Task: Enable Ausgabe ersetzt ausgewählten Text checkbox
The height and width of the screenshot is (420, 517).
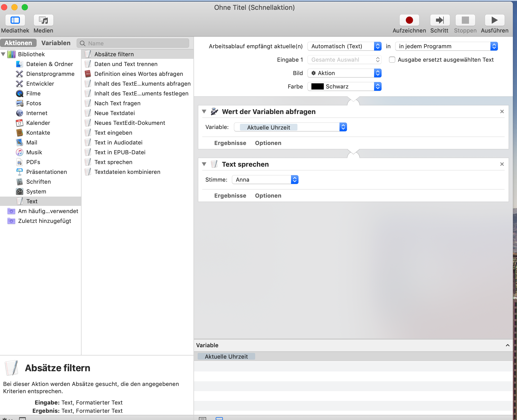Action: pyautogui.click(x=392, y=60)
